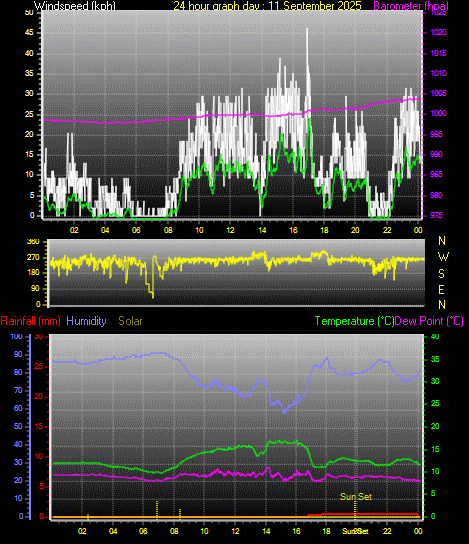Viewport: 469px width, 544px height.
Task: Click the 'Windspeed (kph)' title label
Action: click(75, 6)
